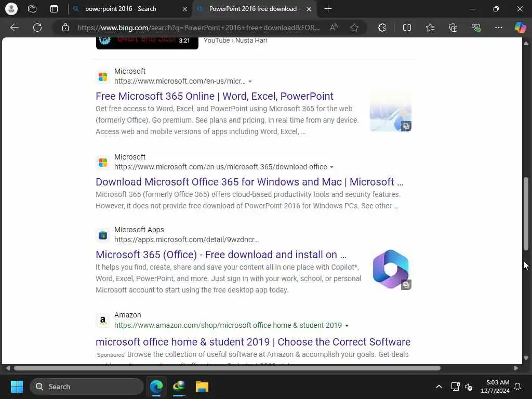Click the vertical scrollbar thumb
The image size is (532, 399).
[526, 214]
